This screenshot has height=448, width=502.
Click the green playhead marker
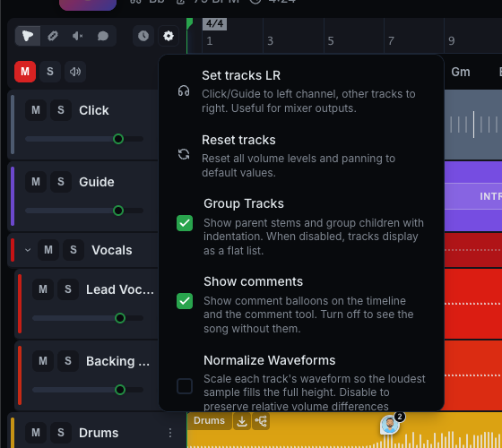[189, 23]
